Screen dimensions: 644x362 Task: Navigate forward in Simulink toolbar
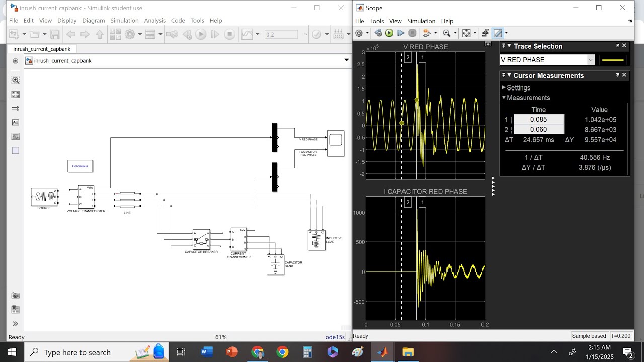pyautogui.click(x=85, y=34)
